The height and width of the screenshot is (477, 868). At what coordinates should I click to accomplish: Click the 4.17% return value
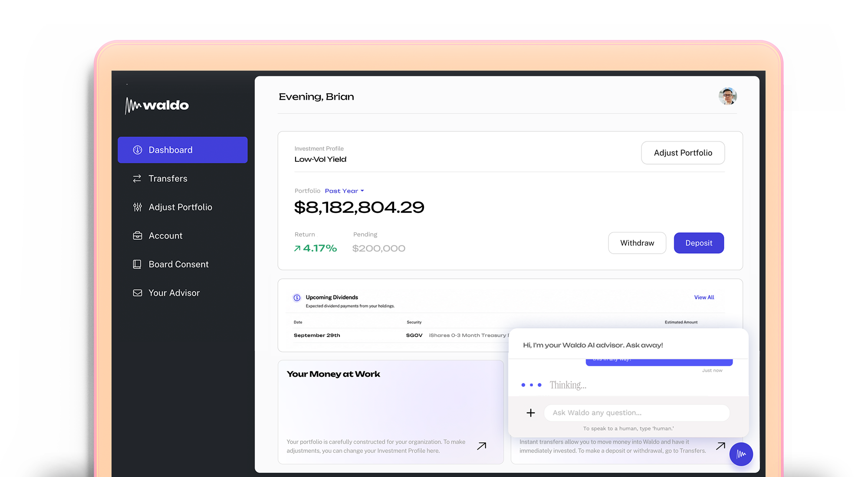coord(320,248)
